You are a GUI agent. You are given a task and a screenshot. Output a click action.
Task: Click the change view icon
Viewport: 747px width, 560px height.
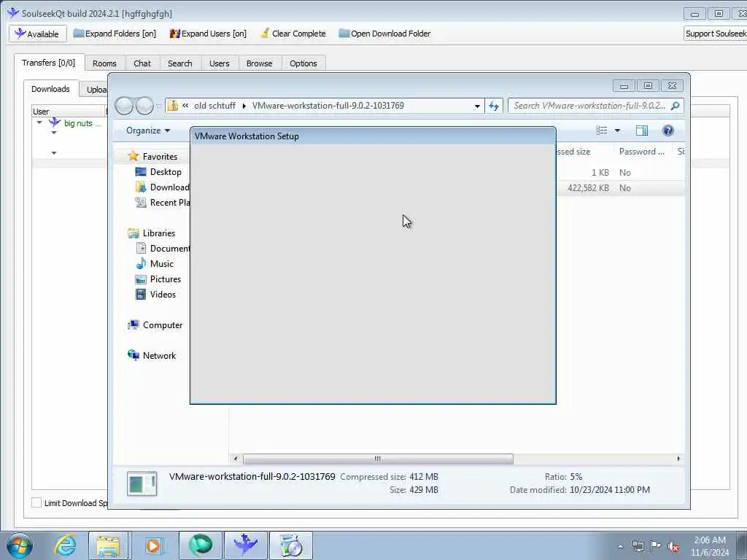click(601, 131)
